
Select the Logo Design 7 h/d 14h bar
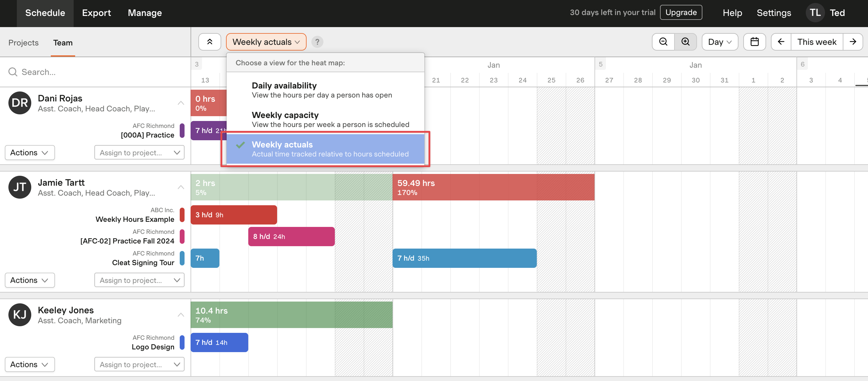coord(219,342)
